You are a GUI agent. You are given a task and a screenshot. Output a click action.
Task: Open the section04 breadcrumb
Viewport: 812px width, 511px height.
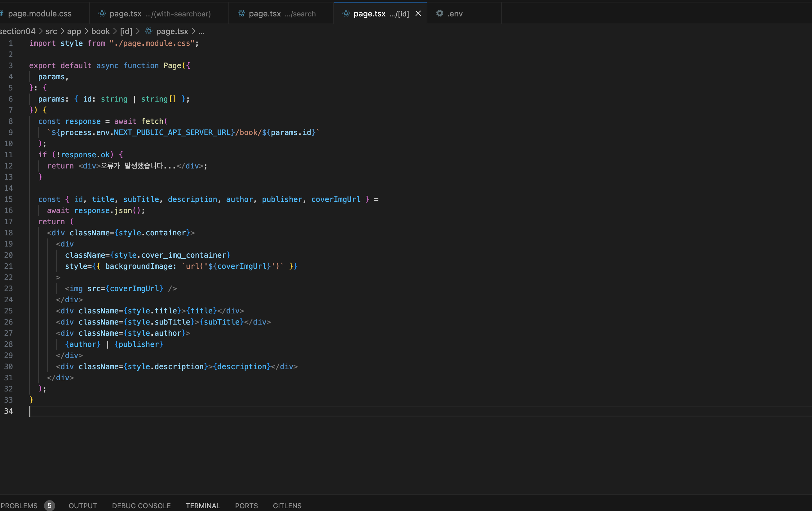(x=18, y=31)
